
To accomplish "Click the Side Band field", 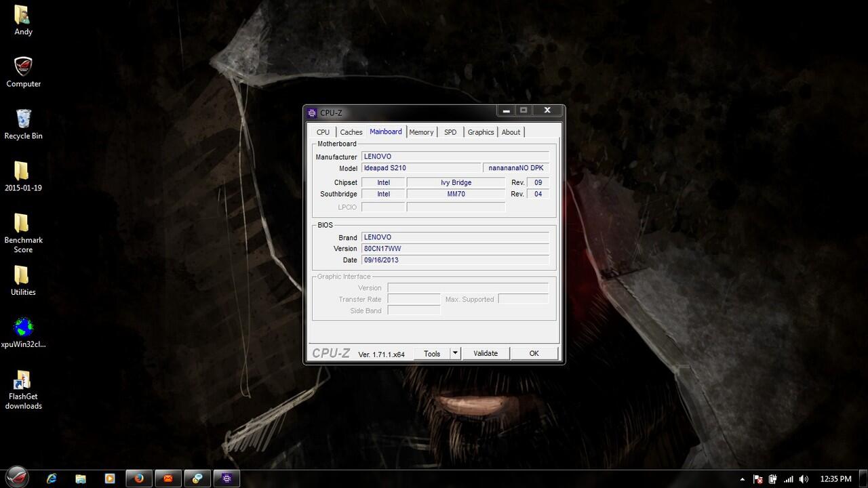I will (x=414, y=310).
